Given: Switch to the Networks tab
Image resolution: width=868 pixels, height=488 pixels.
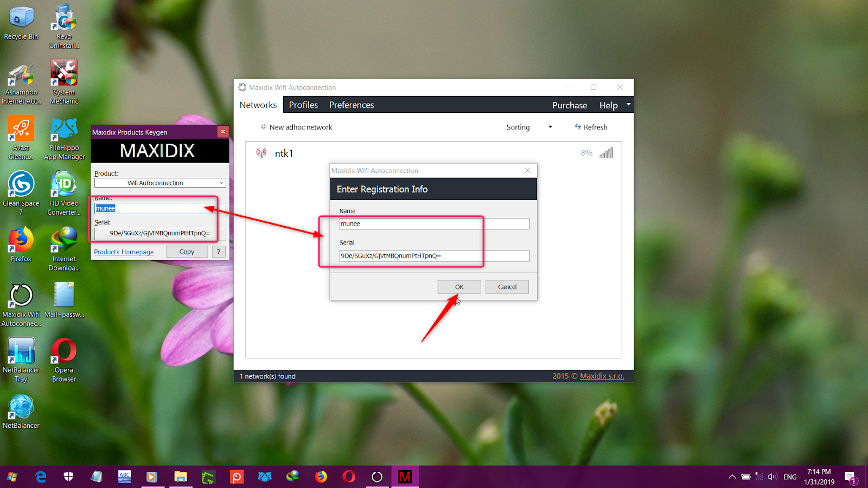Looking at the screenshot, I should (x=258, y=105).
